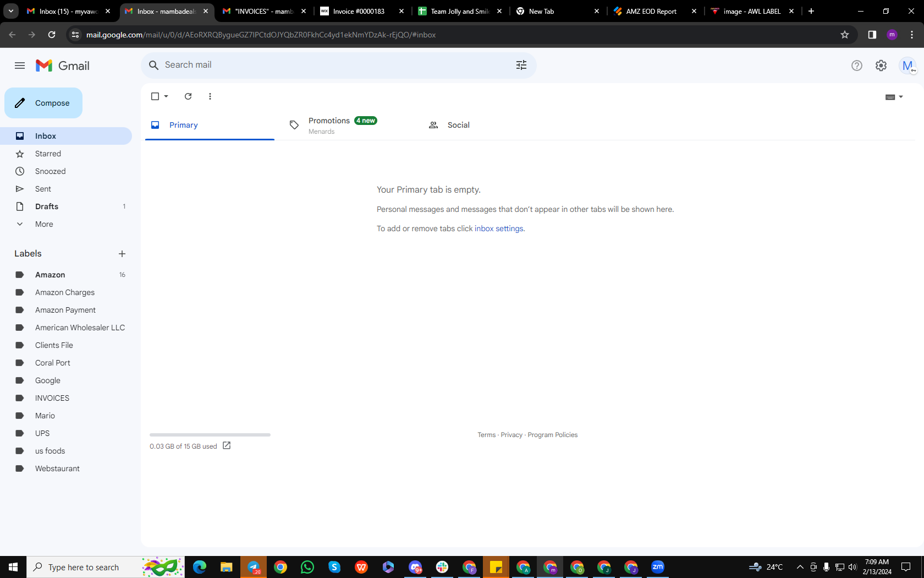Viewport: 924px width, 578px height.
Task: Refresh the inbox
Action: pos(188,96)
